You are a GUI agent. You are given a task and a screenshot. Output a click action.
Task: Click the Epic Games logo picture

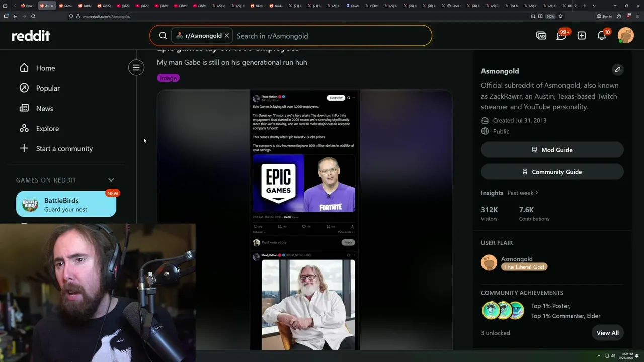pyautogui.click(x=278, y=183)
